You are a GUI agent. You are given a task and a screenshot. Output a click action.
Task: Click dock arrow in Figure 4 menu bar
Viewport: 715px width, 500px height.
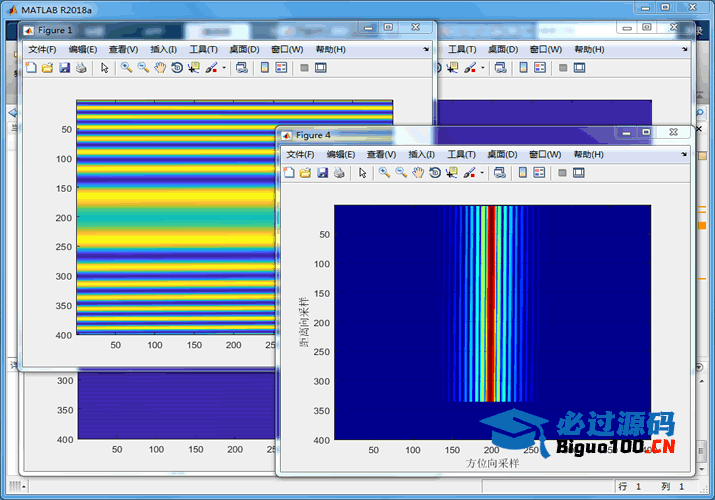pyautogui.click(x=684, y=155)
